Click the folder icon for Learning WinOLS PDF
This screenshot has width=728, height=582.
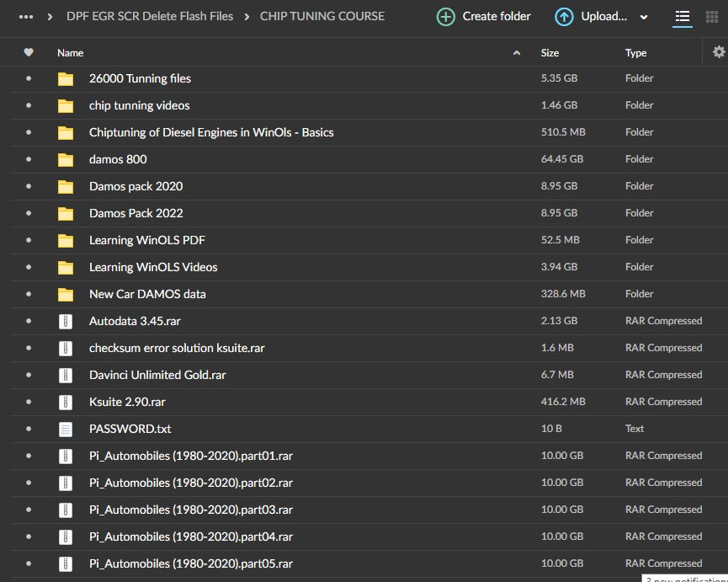pos(66,240)
